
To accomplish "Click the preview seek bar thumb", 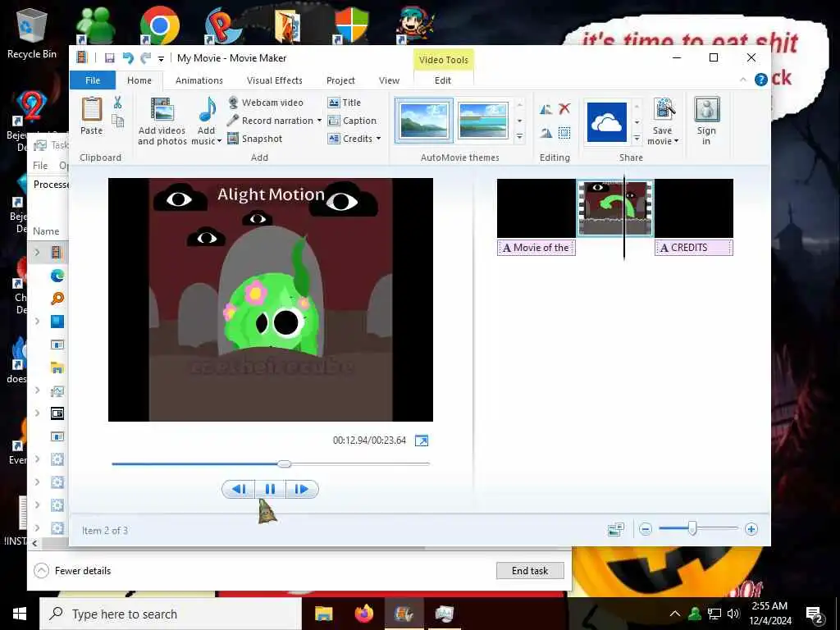I will click(x=285, y=463).
